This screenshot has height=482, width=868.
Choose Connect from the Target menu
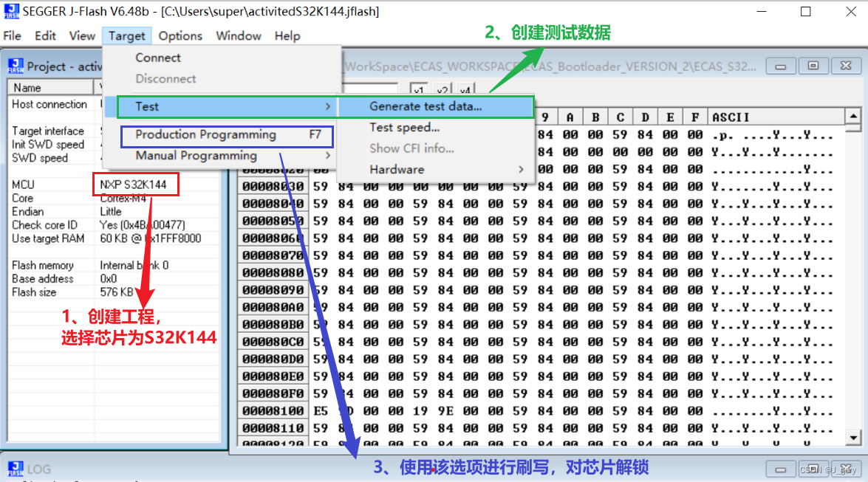click(158, 58)
